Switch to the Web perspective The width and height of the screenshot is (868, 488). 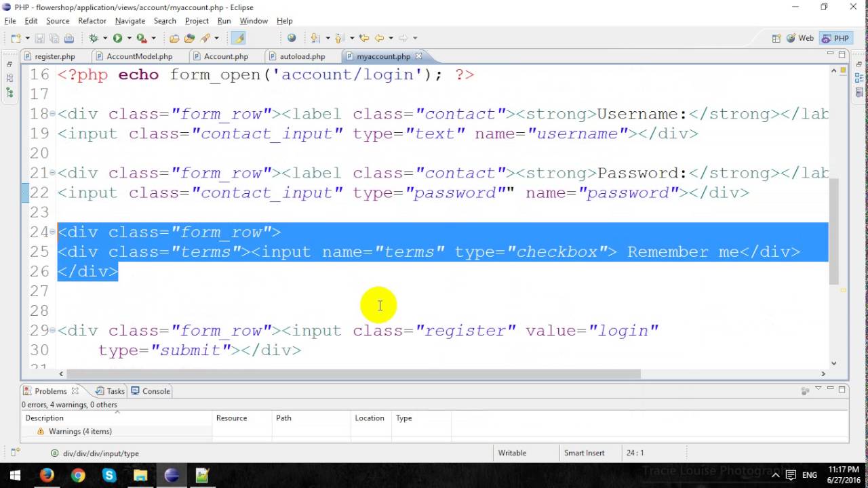[x=800, y=39]
